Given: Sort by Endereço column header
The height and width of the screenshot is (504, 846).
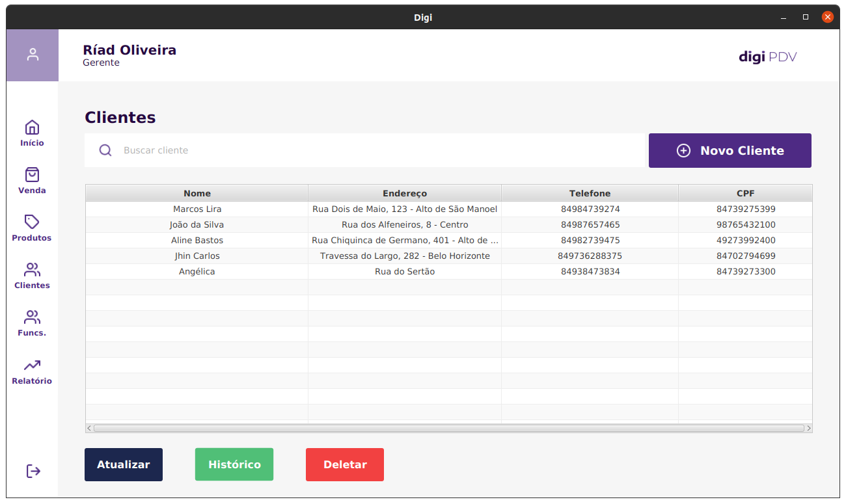Looking at the screenshot, I should click(405, 193).
